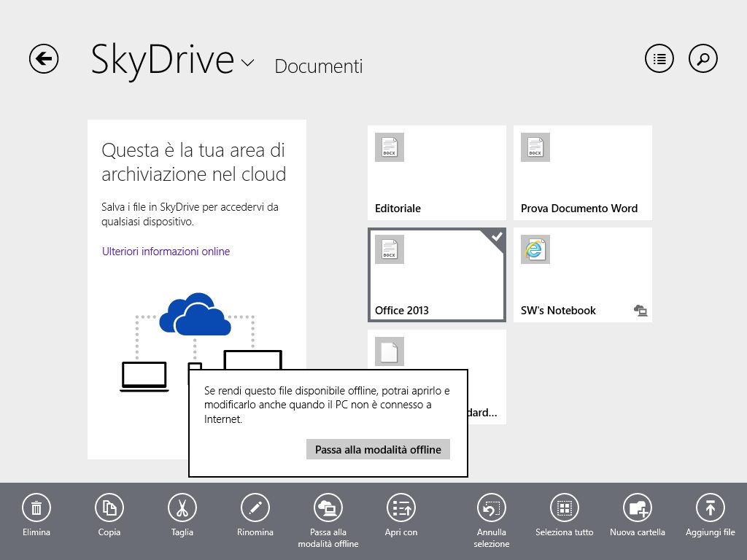Expand the SkyDrive dropdown chevron

click(247, 63)
